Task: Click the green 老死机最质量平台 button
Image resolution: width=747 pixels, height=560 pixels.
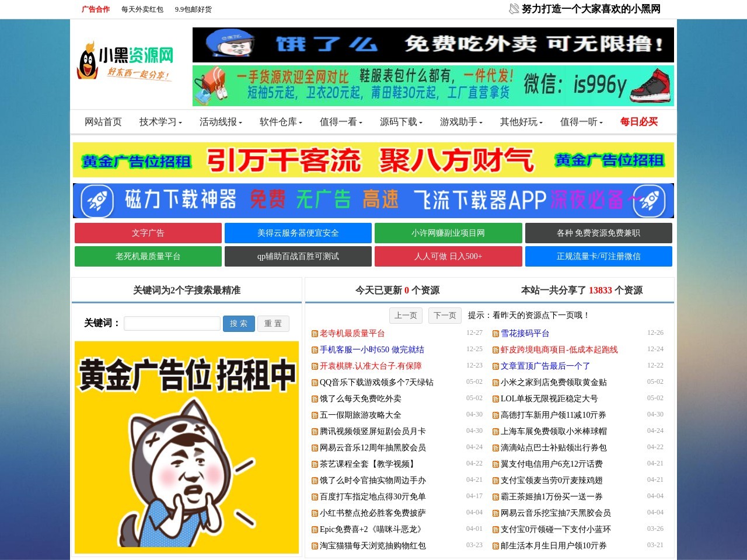Action: click(x=148, y=256)
